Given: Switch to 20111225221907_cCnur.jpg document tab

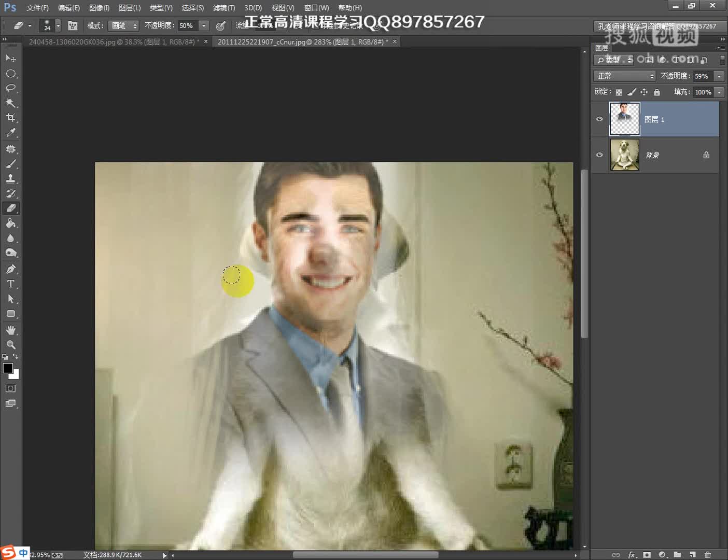Looking at the screenshot, I should (x=303, y=41).
